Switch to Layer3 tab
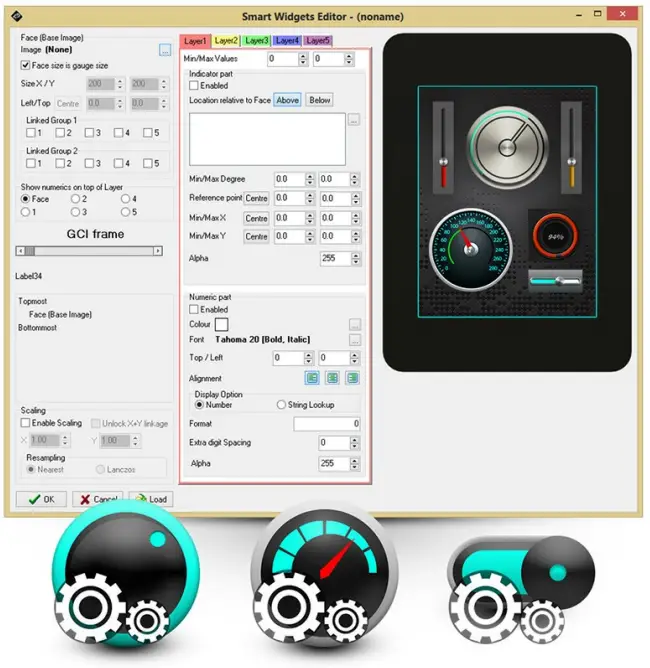This screenshot has width=650, height=668. pyautogui.click(x=256, y=40)
